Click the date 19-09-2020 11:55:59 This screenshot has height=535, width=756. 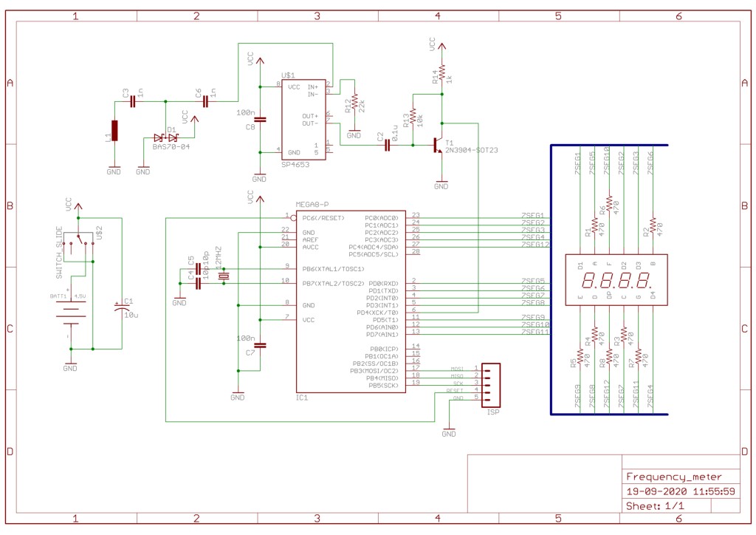[681, 491]
